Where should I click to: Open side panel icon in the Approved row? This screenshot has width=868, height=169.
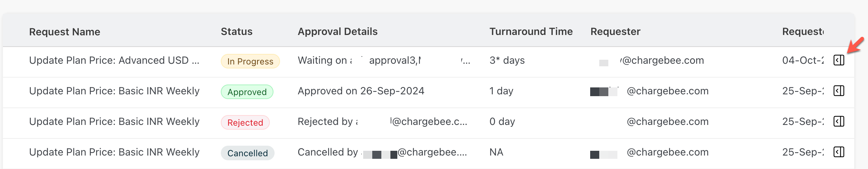coord(839,91)
